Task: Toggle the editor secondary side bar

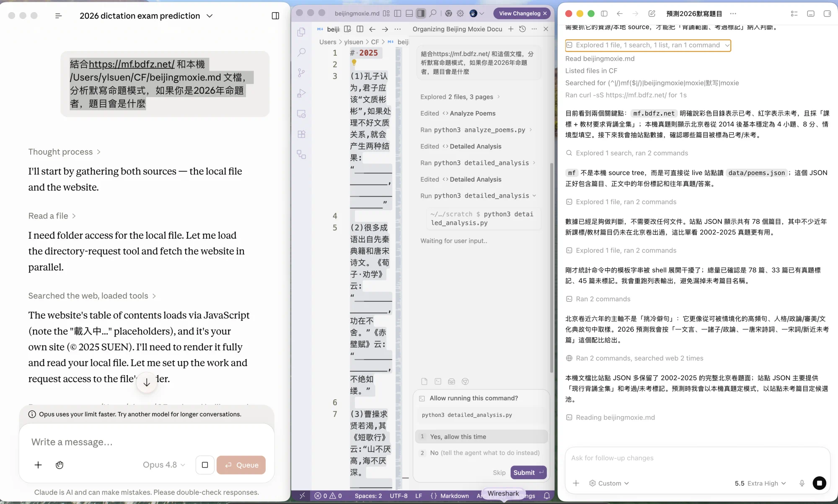Action: click(x=421, y=13)
